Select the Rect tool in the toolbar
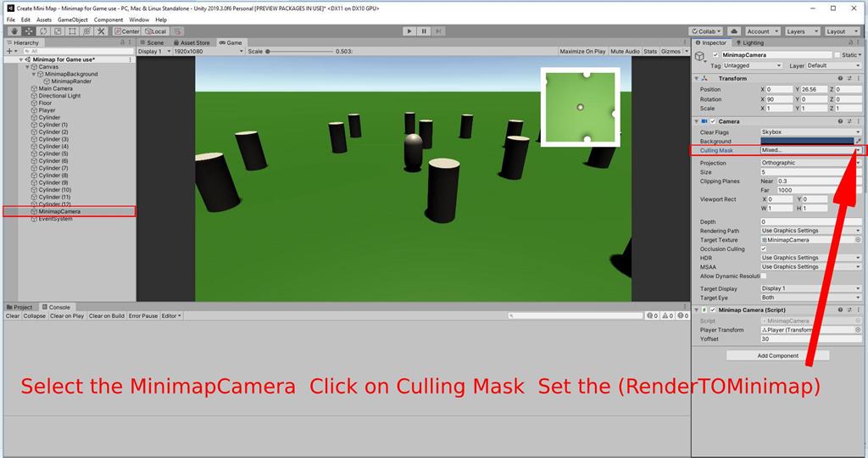The height and width of the screenshot is (458, 868). click(72, 31)
